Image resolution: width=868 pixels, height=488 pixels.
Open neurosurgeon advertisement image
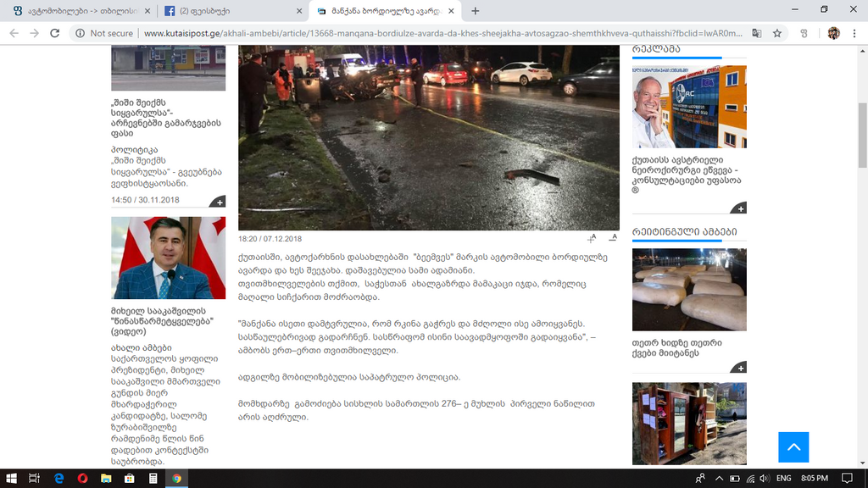[x=689, y=107]
